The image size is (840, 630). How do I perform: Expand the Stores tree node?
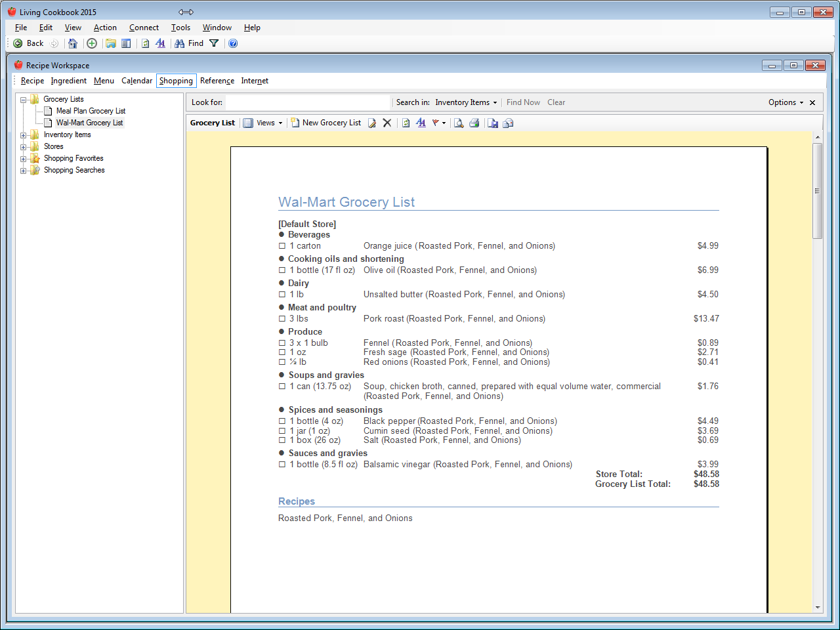(23, 147)
